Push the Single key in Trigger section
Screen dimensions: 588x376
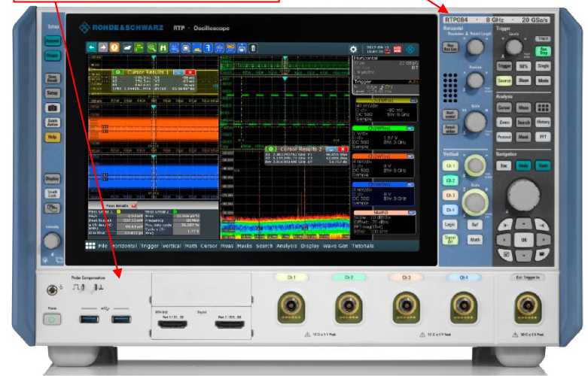[543, 66]
